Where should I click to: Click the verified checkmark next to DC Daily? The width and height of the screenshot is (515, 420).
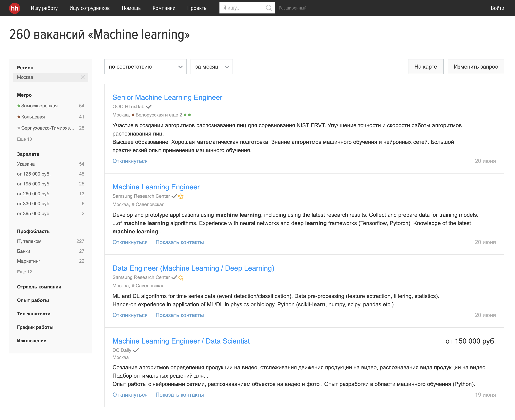tap(136, 350)
